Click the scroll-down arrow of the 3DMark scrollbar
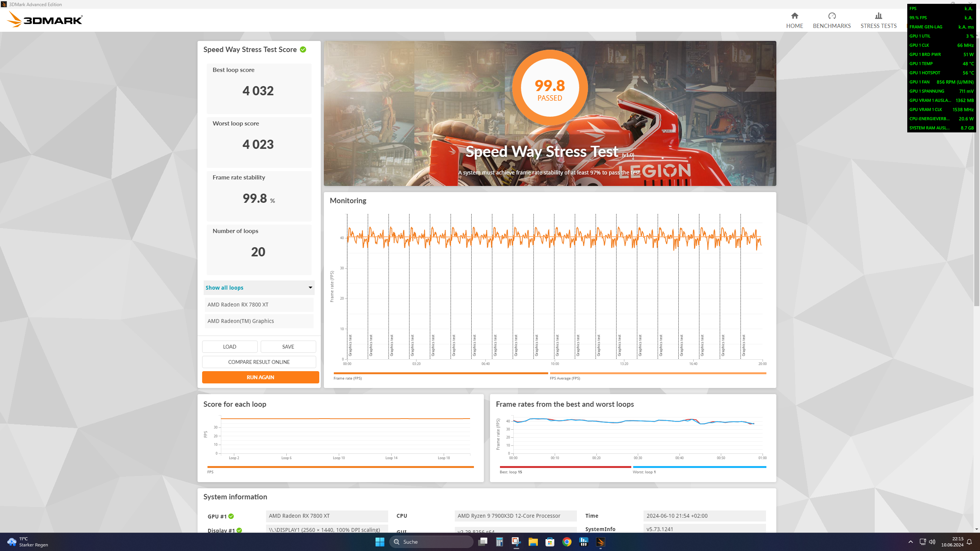Viewport: 980px width, 551px height. pyautogui.click(x=976, y=529)
